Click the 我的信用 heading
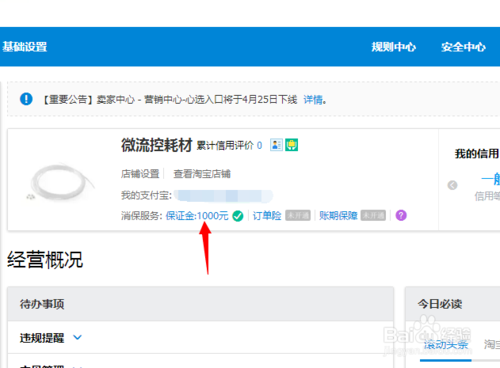This screenshot has width=500, height=368. coord(477,154)
